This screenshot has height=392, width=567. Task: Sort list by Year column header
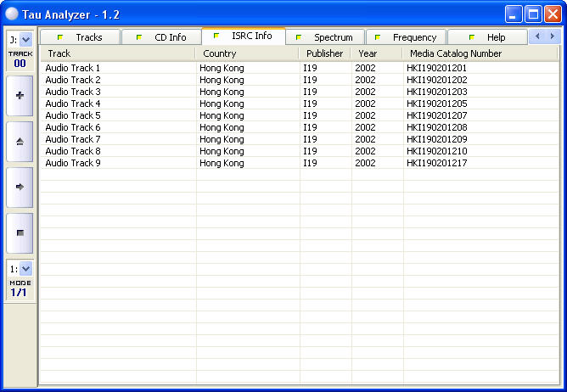[376, 53]
